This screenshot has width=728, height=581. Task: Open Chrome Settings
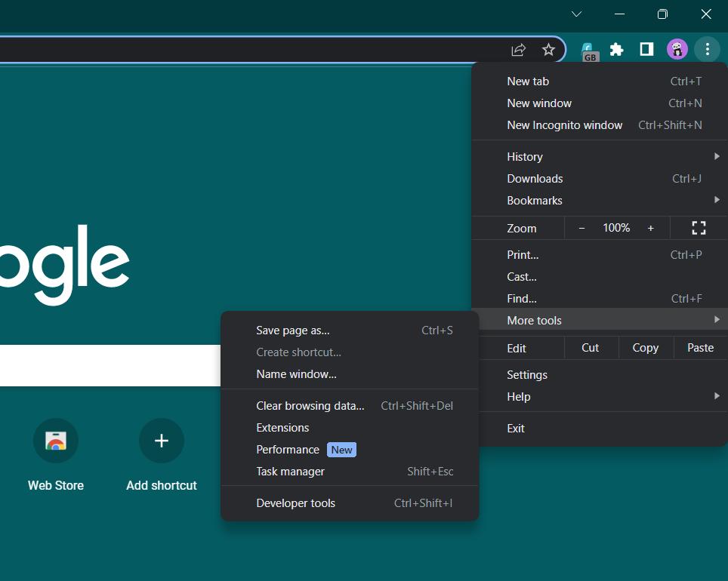point(526,374)
